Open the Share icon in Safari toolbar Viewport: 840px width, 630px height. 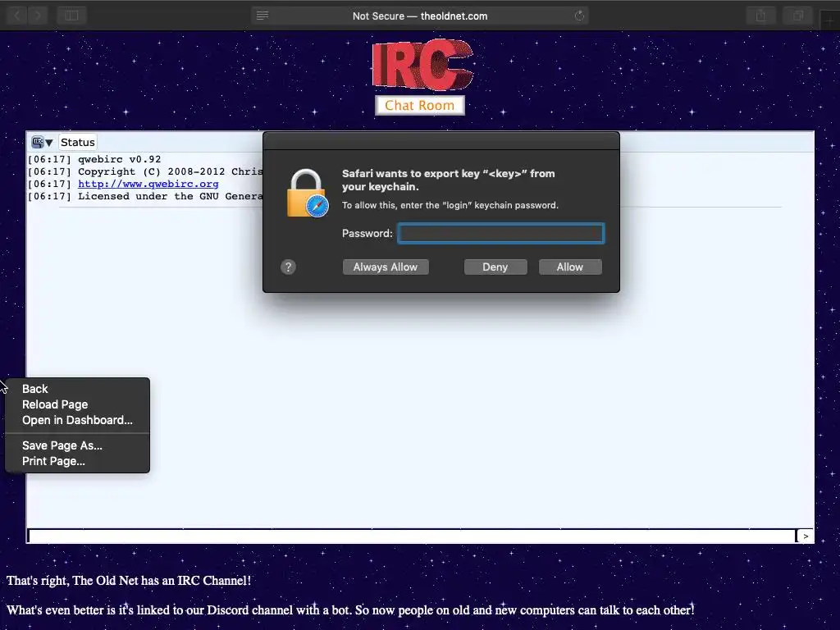tap(760, 16)
